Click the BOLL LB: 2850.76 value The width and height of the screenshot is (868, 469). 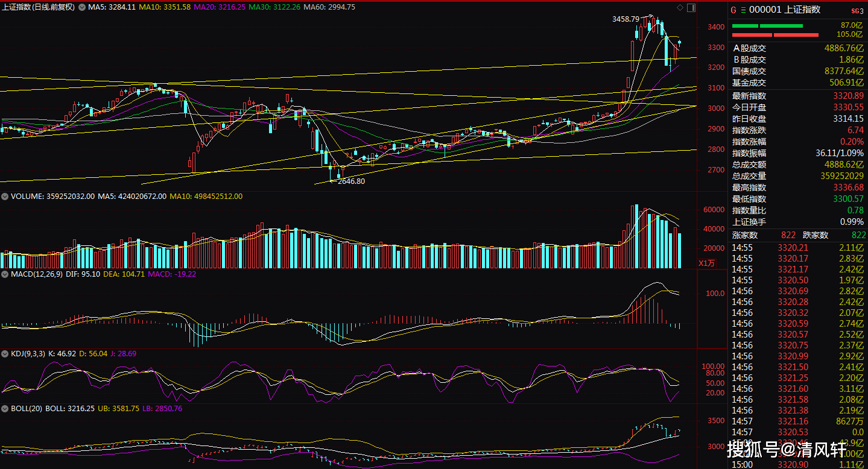point(163,408)
